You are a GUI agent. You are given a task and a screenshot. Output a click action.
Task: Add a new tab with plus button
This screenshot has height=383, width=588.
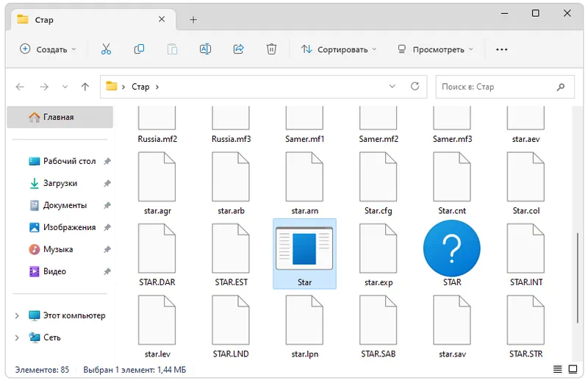pos(193,20)
